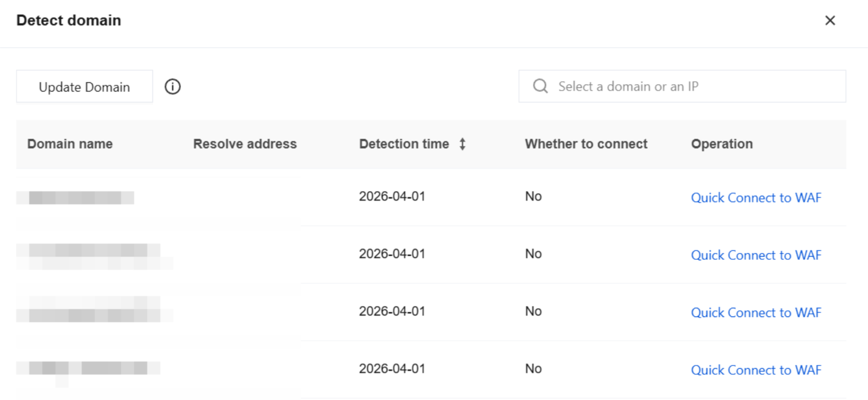Screen dimensions: 868x400
Task: Click the Update Domain button
Action: (x=85, y=87)
